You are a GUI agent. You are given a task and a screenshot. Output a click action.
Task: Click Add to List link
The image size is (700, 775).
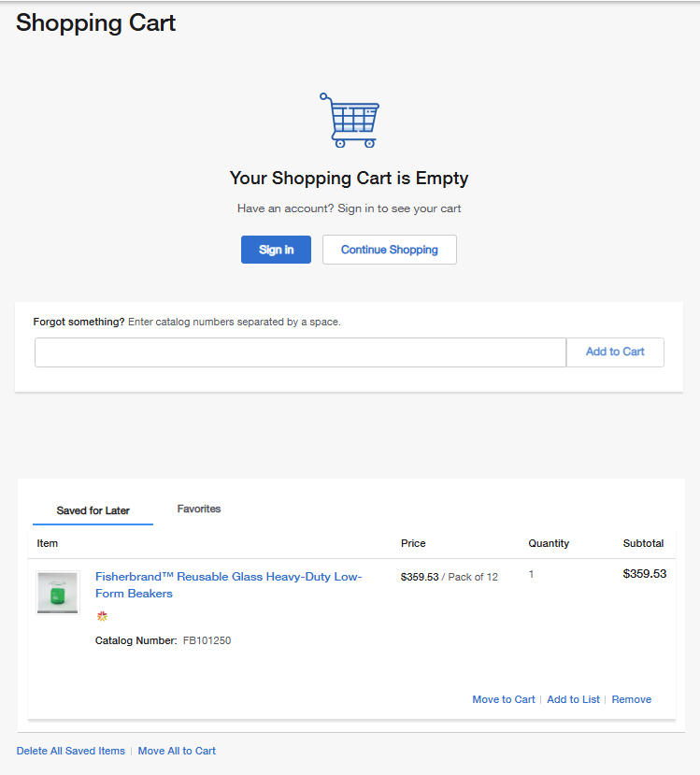(573, 699)
